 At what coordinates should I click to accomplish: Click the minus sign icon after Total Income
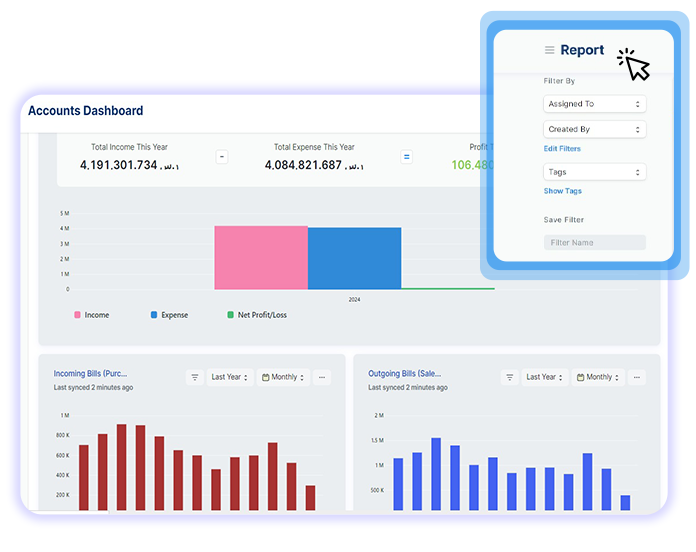point(222,157)
